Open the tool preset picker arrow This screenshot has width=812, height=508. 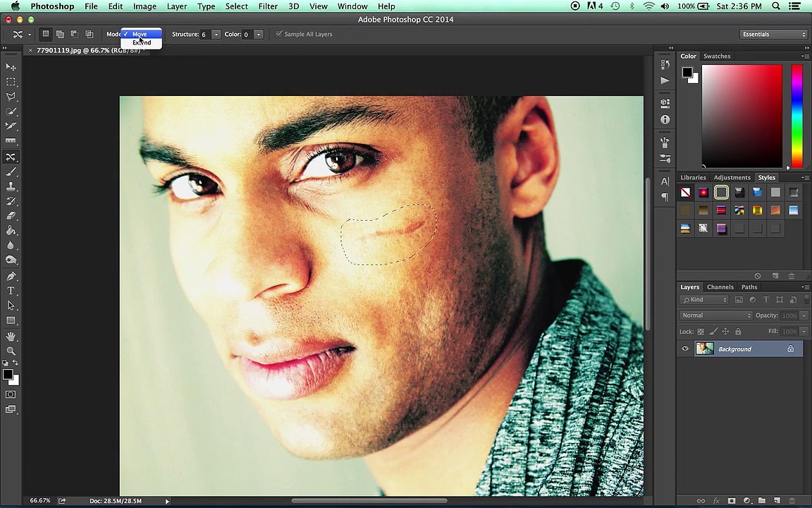point(30,35)
